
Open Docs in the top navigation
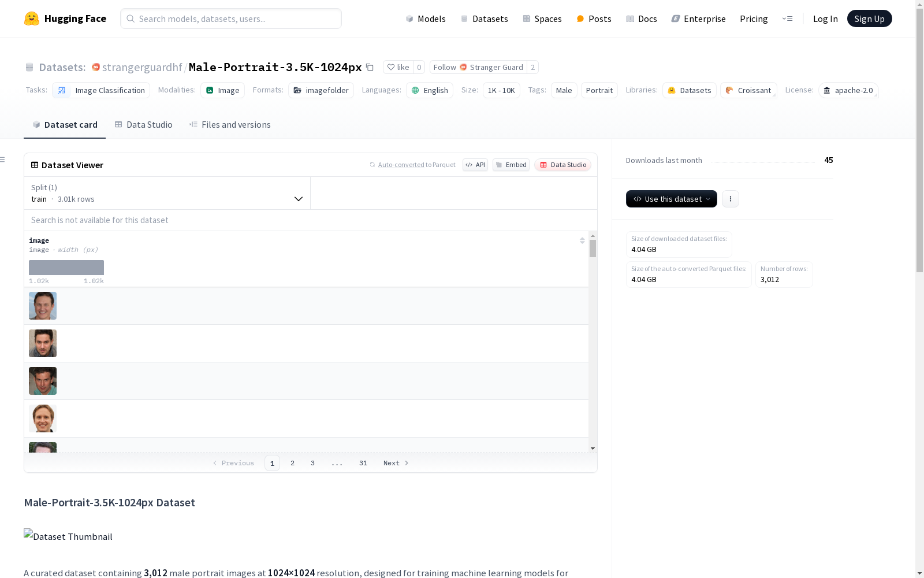641,18
